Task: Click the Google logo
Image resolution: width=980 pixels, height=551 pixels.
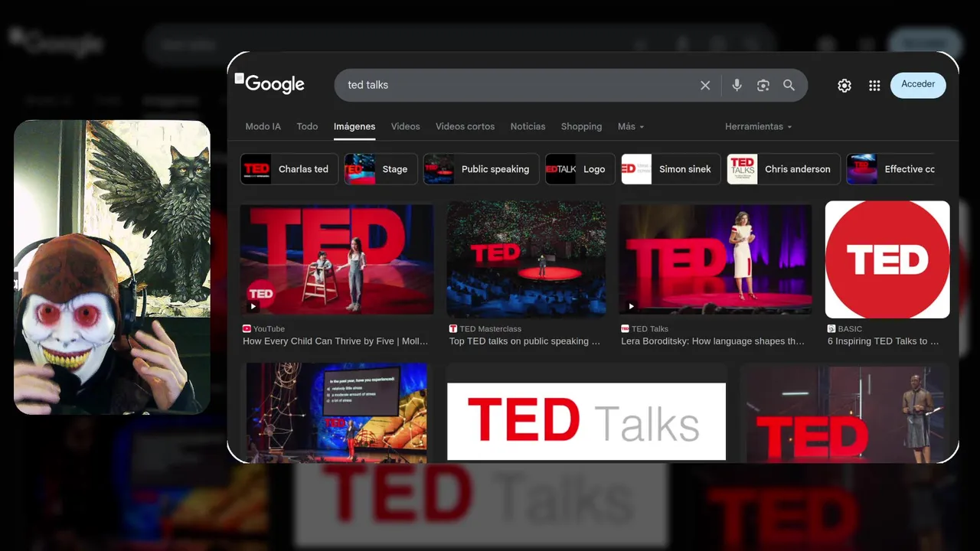Action: point(275,84)
